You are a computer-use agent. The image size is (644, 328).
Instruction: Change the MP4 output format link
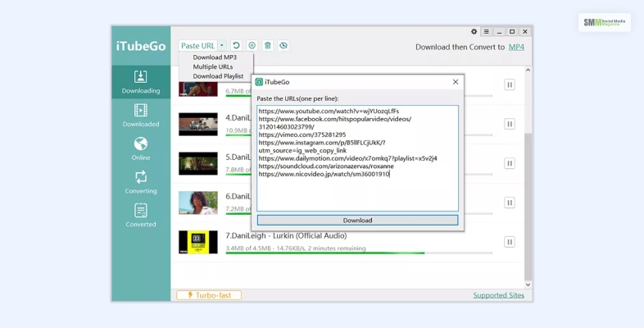(x=516, y=47)
